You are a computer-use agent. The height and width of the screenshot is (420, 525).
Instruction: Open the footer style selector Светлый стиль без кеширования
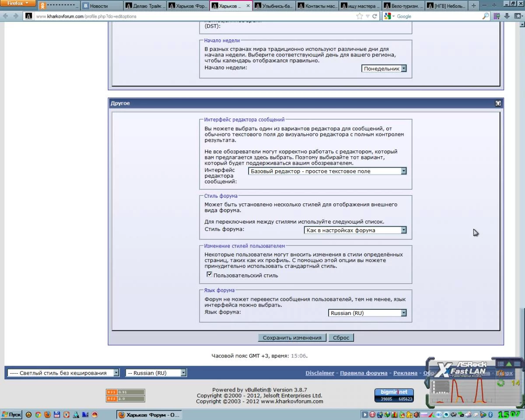pyautogui.click(x=63, y=373)
